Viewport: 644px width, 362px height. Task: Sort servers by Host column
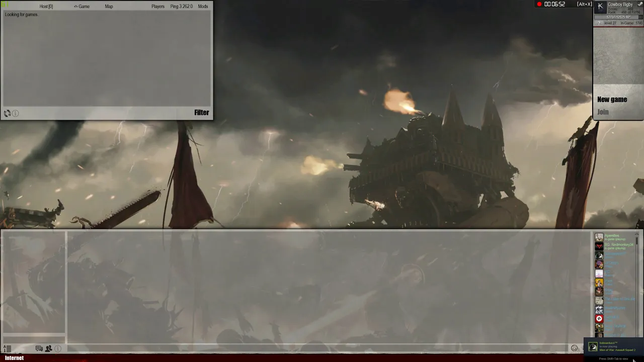click(x=46, y=7)
